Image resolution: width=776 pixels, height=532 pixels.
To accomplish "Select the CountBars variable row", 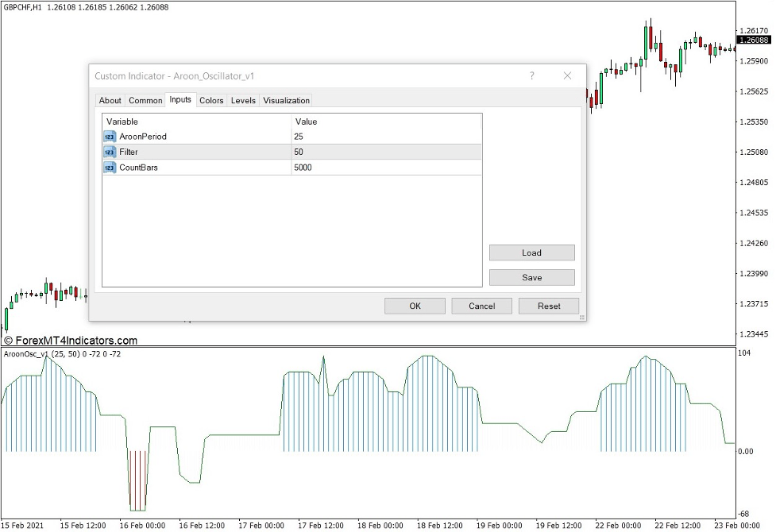I will [x=199, y=168].
